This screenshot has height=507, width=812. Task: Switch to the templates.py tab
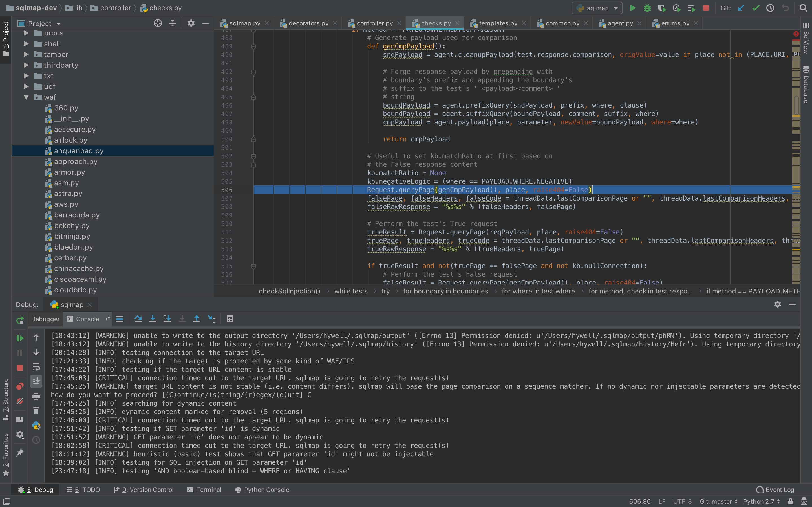tap(497, 23)
